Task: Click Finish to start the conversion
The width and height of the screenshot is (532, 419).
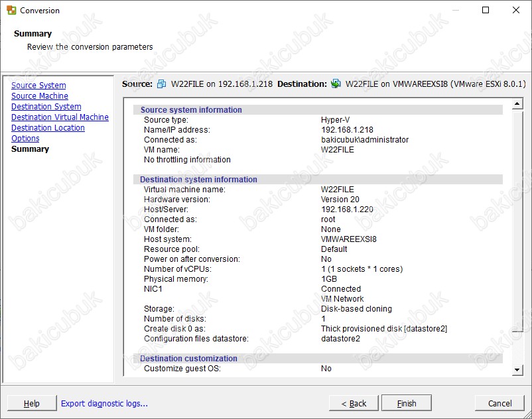Action: tap(407, 403)
